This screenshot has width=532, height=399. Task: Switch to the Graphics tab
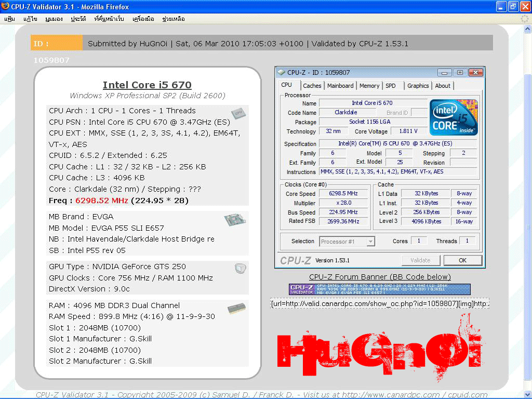(418, 86)
